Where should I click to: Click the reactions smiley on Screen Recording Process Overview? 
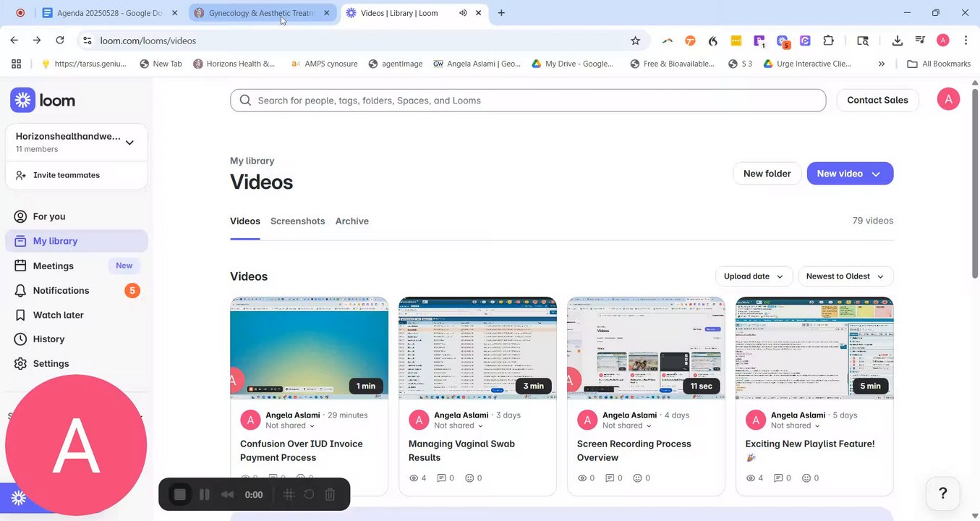pos(637,478)
